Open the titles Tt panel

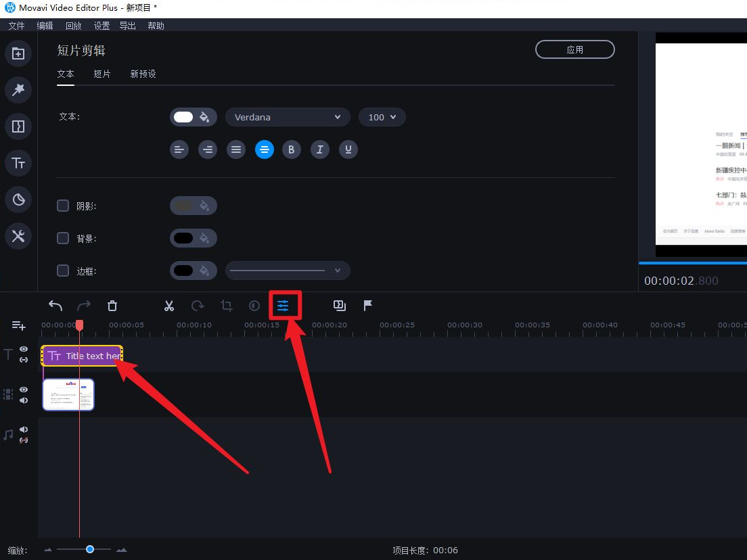[x=18, y=163]
